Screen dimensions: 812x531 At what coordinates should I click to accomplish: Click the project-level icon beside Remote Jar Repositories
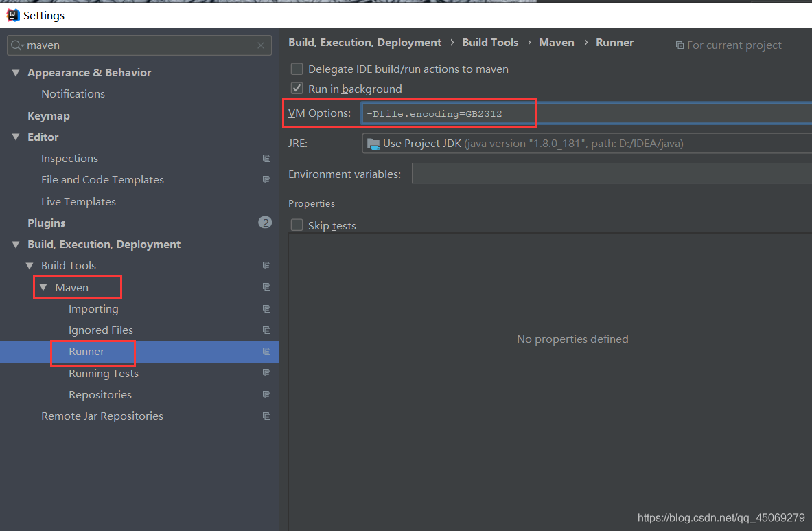click(267, 416)
